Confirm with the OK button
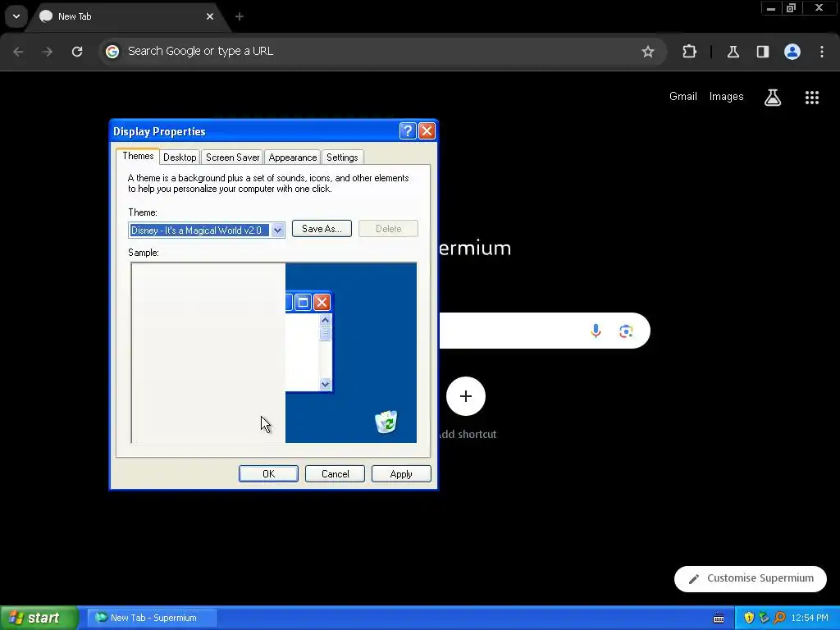 (268, 473)
